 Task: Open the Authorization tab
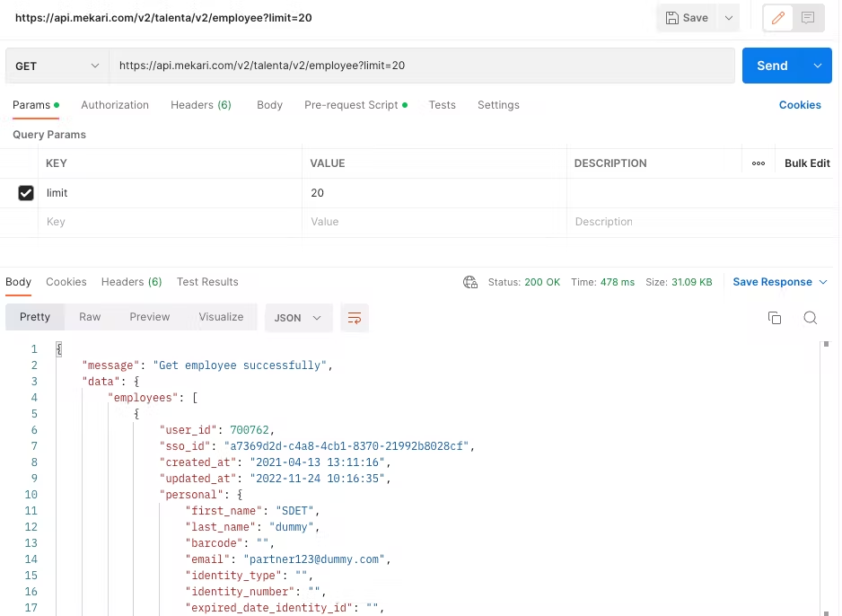coord(115,105)
